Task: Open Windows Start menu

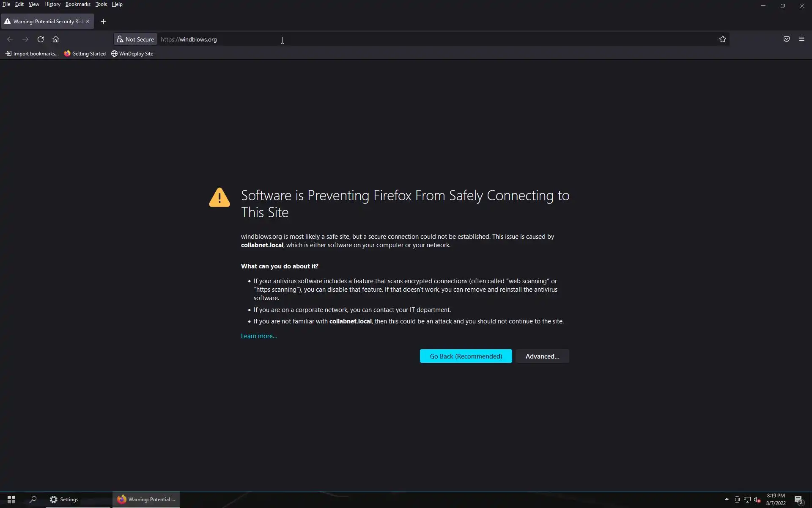Action: [x=11, y=500]
